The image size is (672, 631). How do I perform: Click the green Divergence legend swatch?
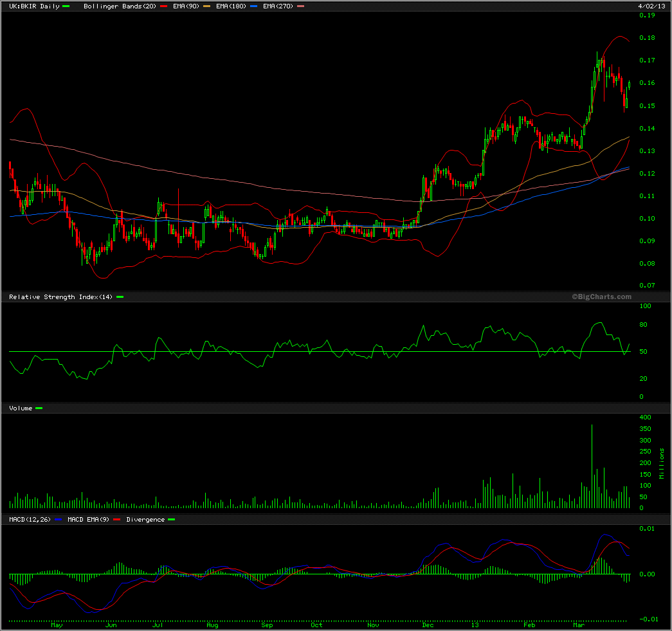171,519
